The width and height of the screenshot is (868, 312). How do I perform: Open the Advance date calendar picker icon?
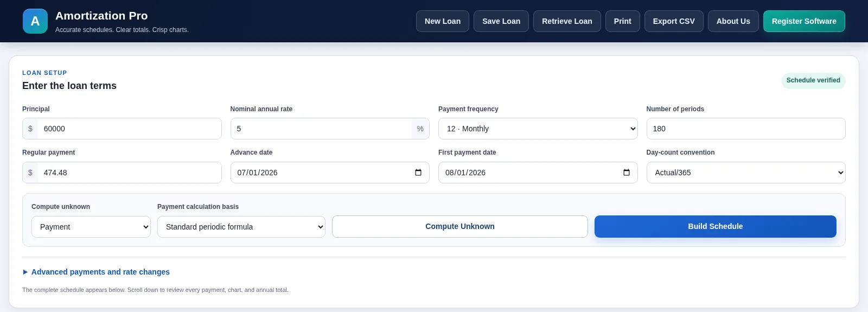pyautogui.click(x=418, y=173)
